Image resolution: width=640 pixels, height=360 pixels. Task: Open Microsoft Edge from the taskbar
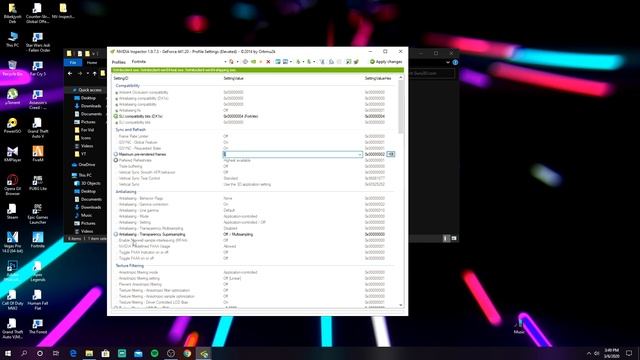point(73,353)
